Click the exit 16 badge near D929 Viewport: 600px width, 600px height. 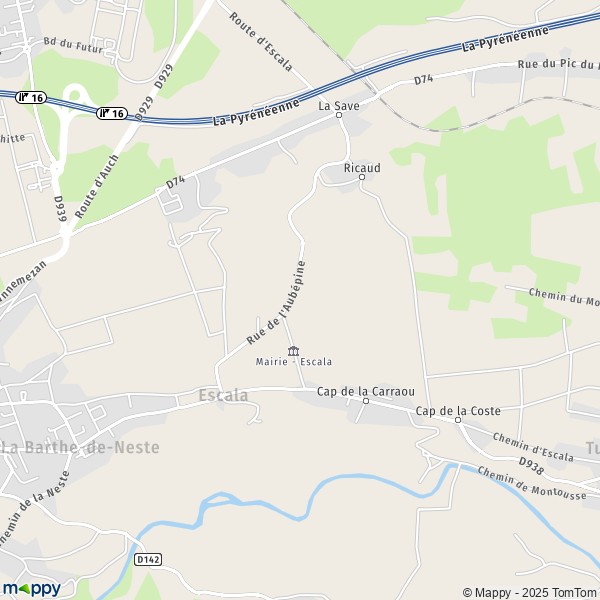coord(112,113)
